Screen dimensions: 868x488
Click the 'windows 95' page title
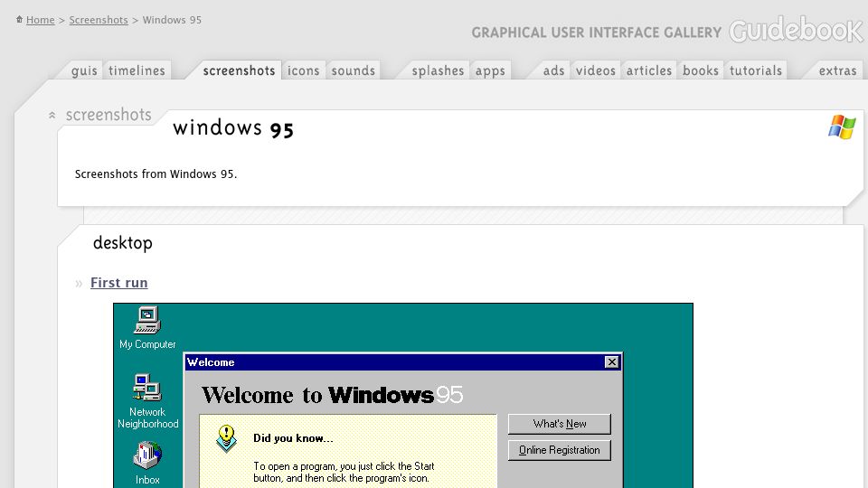point(233,128)
